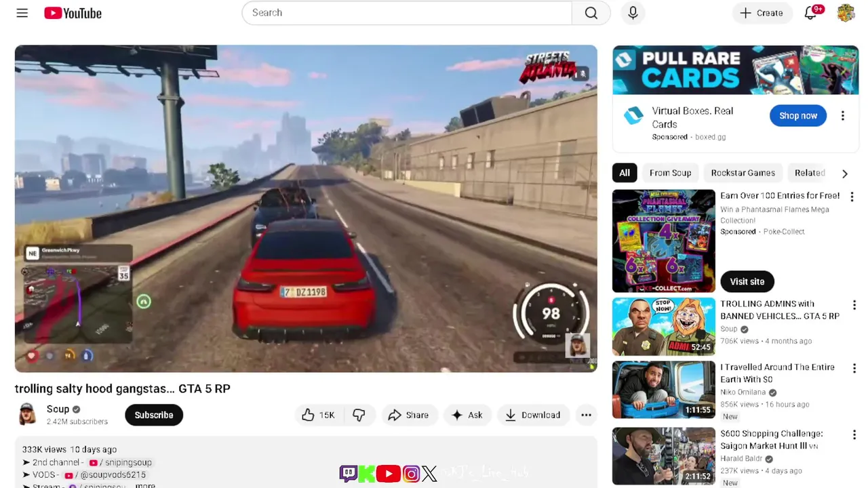The height and width of the screenshot is (488, 868).
Task: Open the $600 Shopping Challenge thumbnail
Action: (x=663, y=456)
